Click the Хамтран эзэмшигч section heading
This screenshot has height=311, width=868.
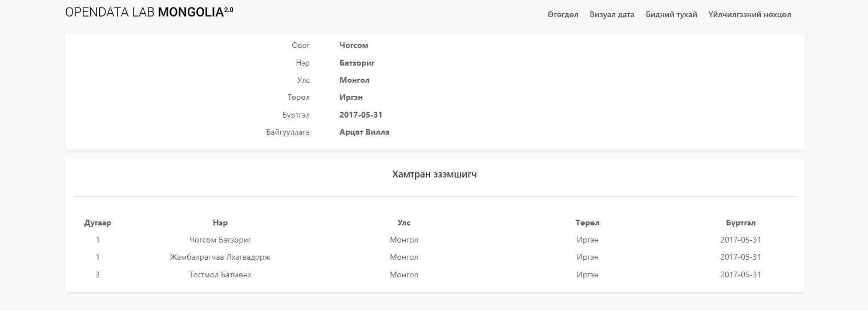pyautogui.click(x=434, y=175)
